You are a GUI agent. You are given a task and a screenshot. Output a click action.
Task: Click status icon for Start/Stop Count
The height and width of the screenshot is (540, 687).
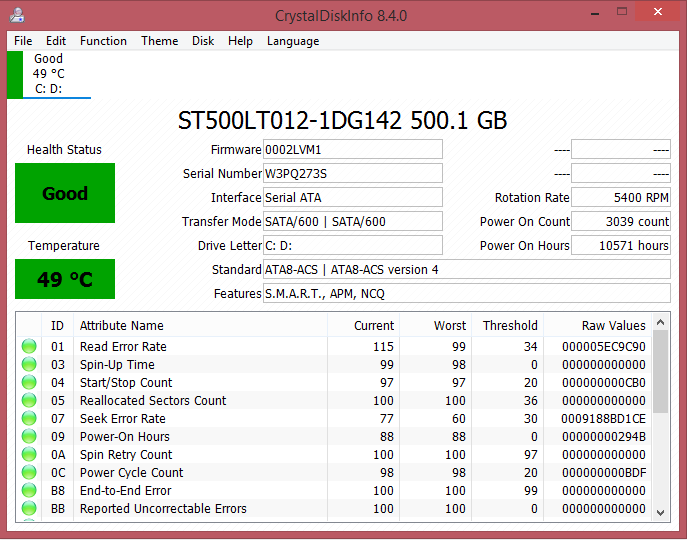[29, 382]
